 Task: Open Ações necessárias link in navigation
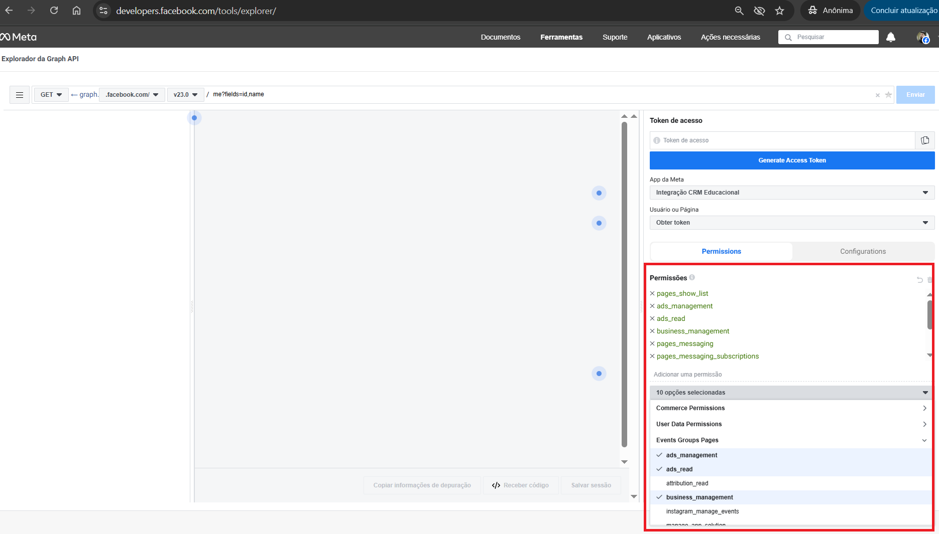[730, 37]
